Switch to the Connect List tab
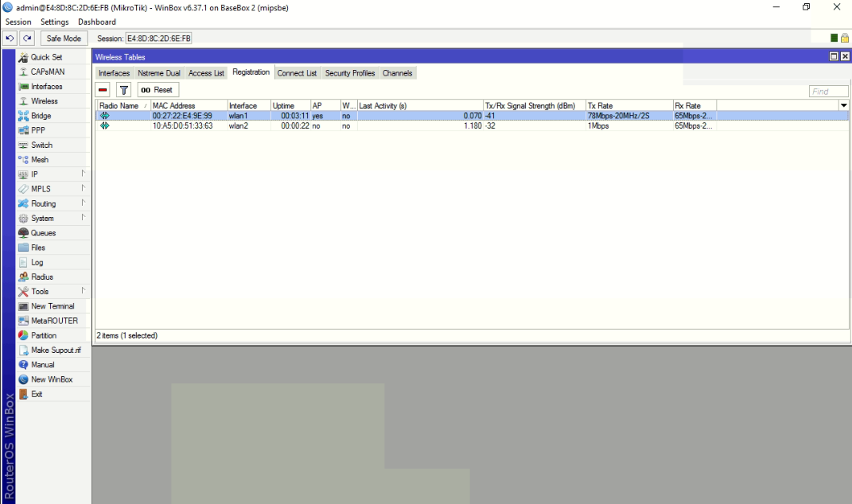This screenshot has width=852, height=504. 297,73
